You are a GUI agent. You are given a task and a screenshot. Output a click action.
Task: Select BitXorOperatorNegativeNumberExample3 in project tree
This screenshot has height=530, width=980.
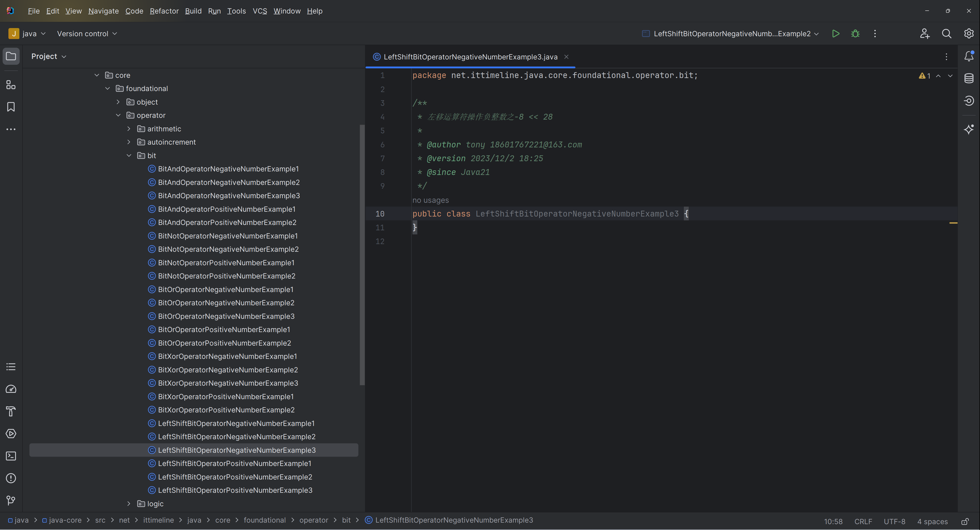pos(228,383)
